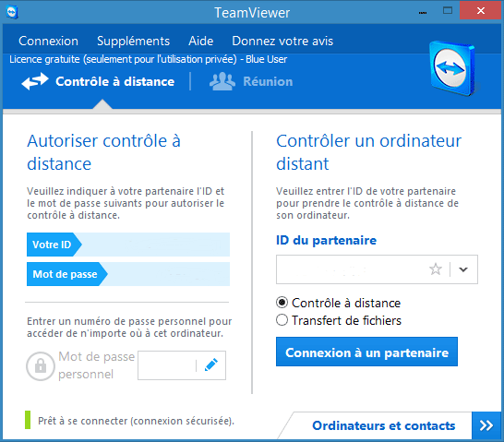Click the large TeamViewer logo in header

(452, 68)
